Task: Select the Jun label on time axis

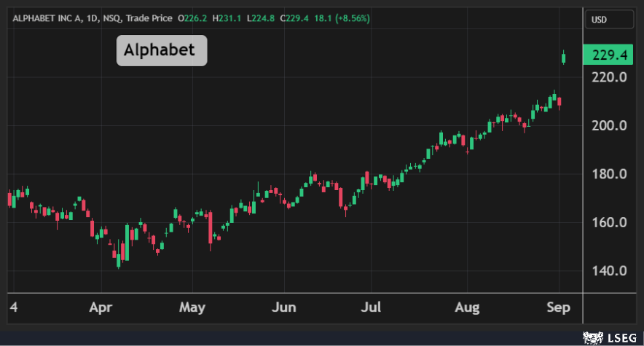Action: pos(283,307)
